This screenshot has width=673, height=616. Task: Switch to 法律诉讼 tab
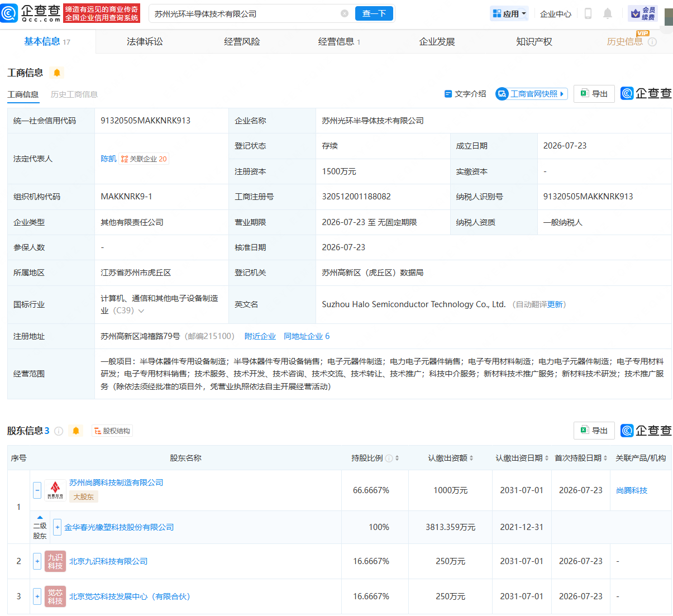145,42
